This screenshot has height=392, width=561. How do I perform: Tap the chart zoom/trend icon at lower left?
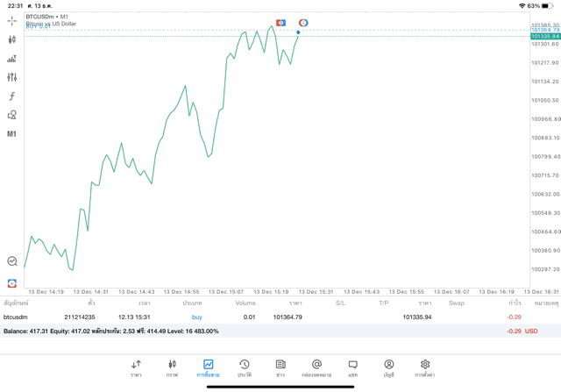[x=12, y=261]
